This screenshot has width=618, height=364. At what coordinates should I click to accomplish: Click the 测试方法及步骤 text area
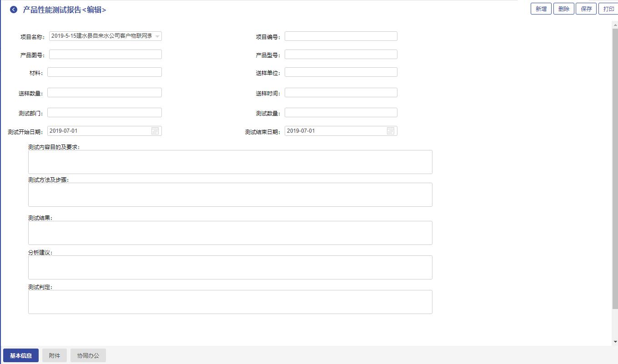click(x=230, y=194)
